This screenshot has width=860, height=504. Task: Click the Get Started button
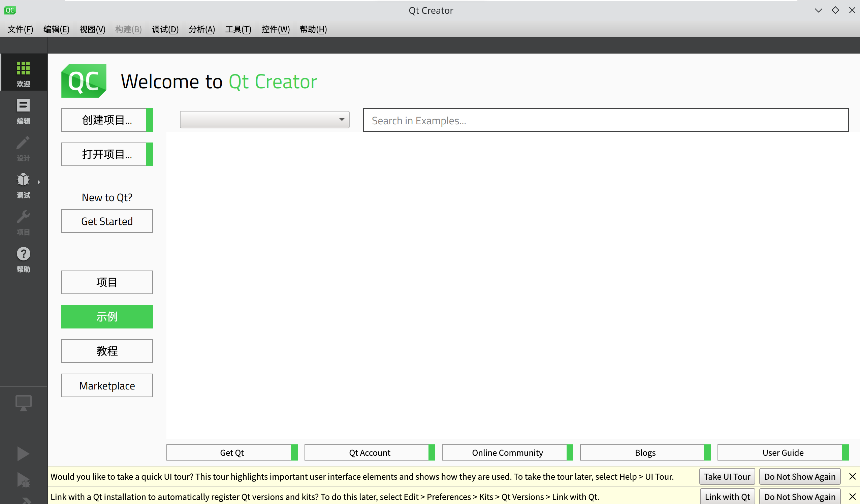pyautogui.click(x=107, y=221)
